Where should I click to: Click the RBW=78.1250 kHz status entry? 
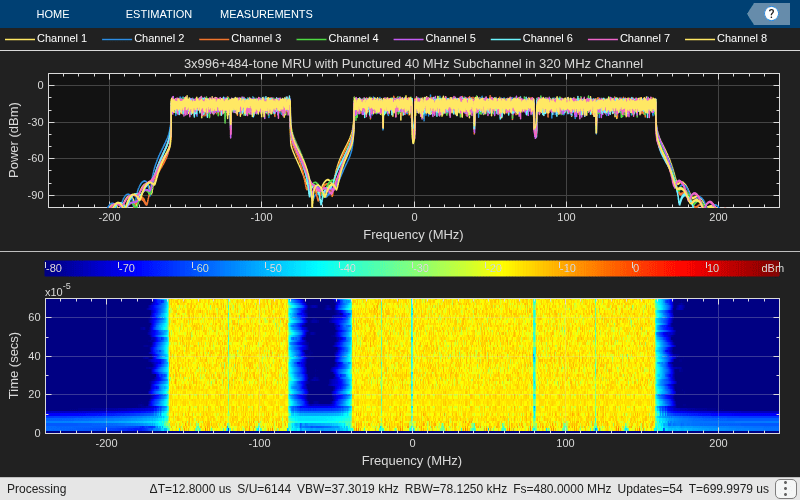click(x=456, y=489)
